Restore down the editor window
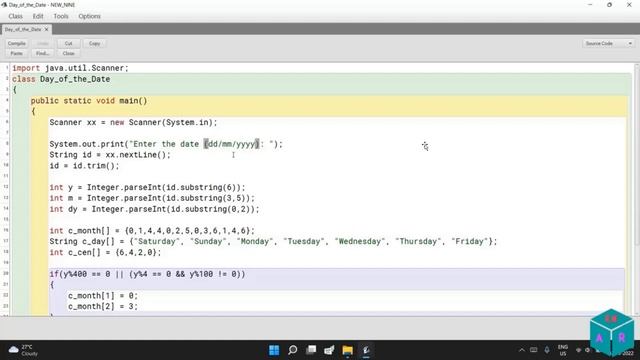This screenshot has width=640, height=360. click(x=609, y=5)
